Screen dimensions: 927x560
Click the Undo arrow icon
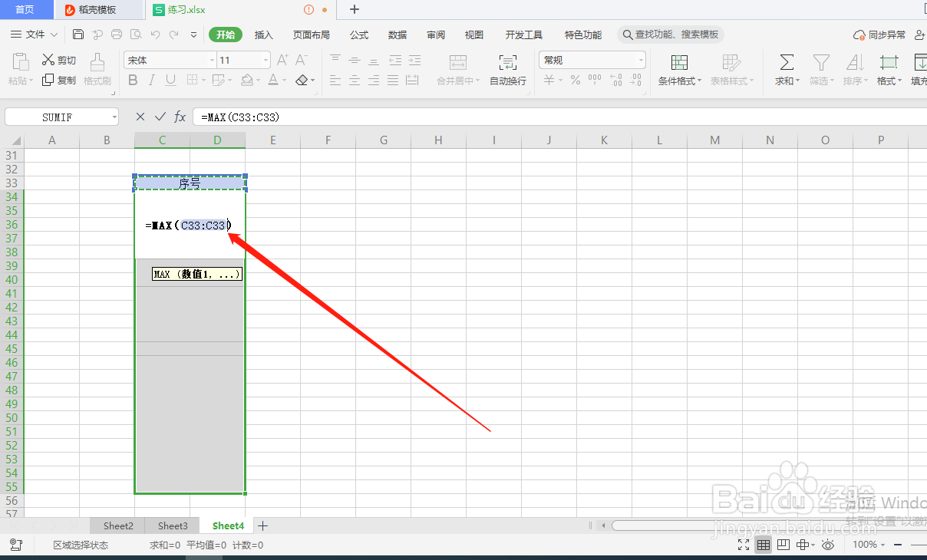156,35
